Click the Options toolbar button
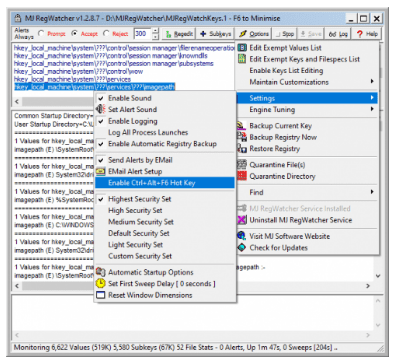The image size is (395, 363). coord(254,34)
